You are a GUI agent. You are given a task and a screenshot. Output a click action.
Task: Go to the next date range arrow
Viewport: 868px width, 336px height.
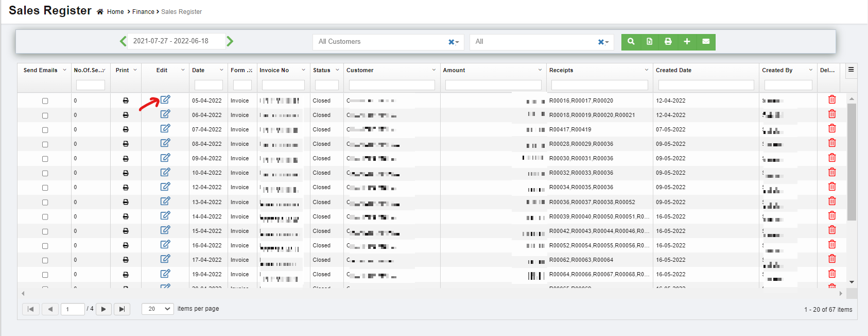click(230, 41)
